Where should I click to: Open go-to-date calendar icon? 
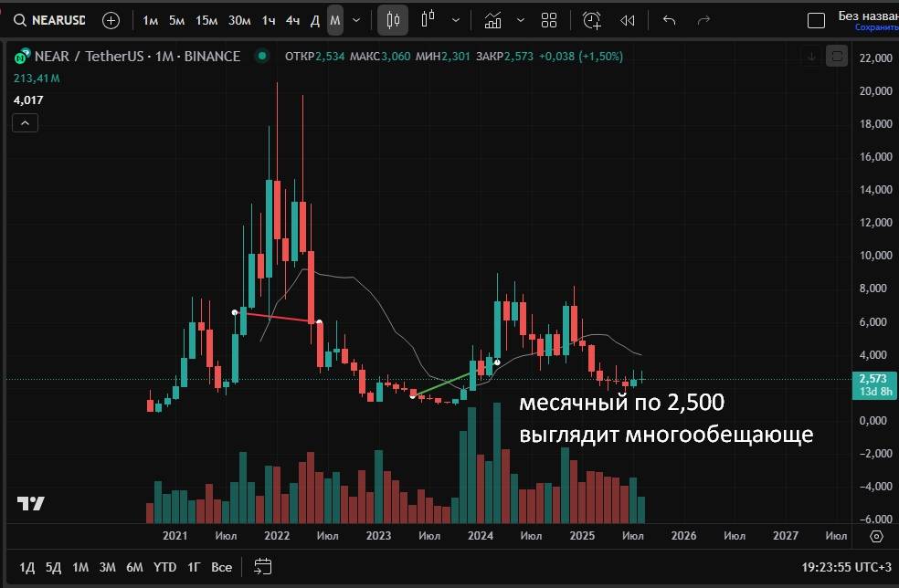(x=263, y=566)
